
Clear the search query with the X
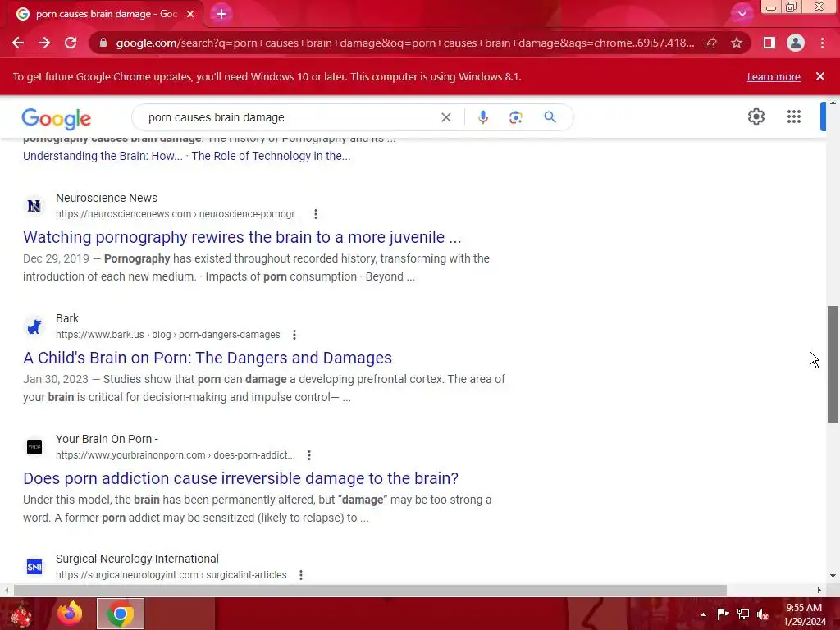pos(445,117)
